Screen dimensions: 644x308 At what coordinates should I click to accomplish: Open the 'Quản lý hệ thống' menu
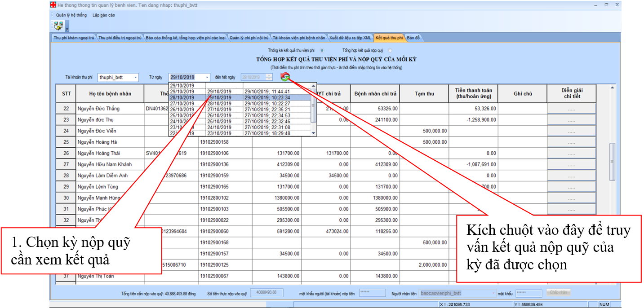click(71, 15)
